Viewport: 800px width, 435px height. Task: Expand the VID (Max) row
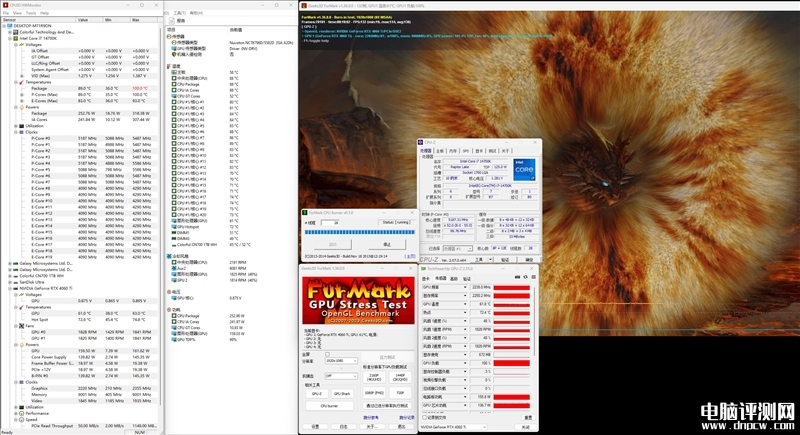tap(22, 76)
